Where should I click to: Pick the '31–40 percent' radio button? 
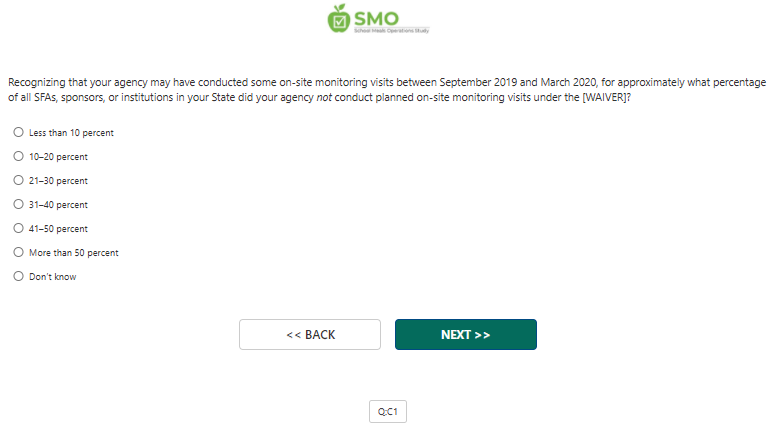pyautogui.click(x=18, y=204)
